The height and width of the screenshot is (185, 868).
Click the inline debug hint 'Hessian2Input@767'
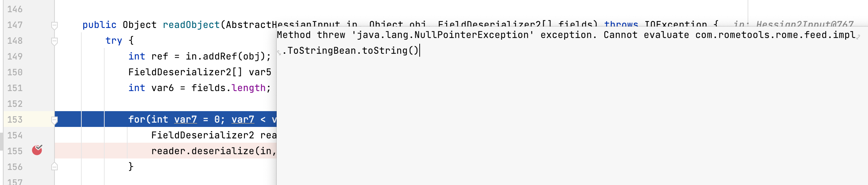coord(805,24)
